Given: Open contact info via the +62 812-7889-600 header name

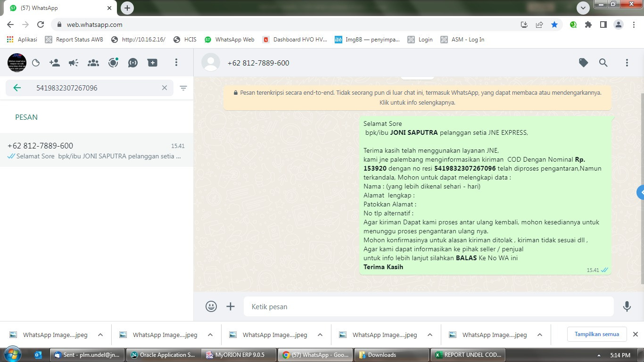Looking at the screenshot, I should coord(258,63).
